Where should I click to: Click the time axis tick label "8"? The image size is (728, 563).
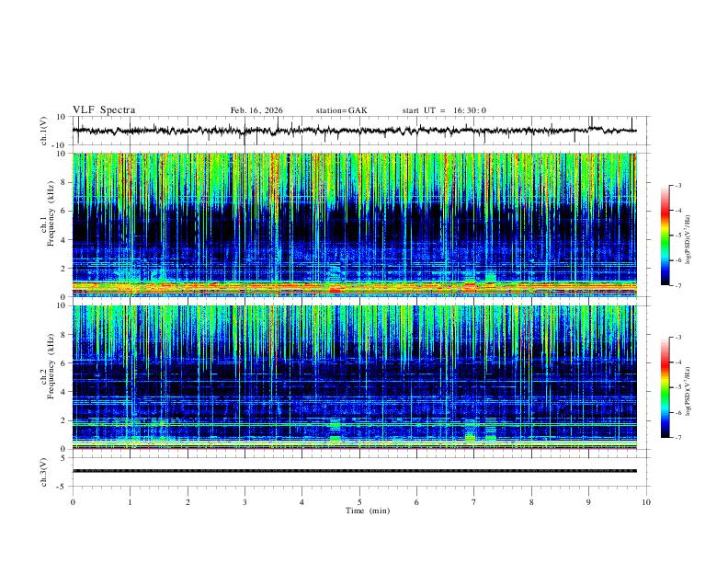(531, 502)
